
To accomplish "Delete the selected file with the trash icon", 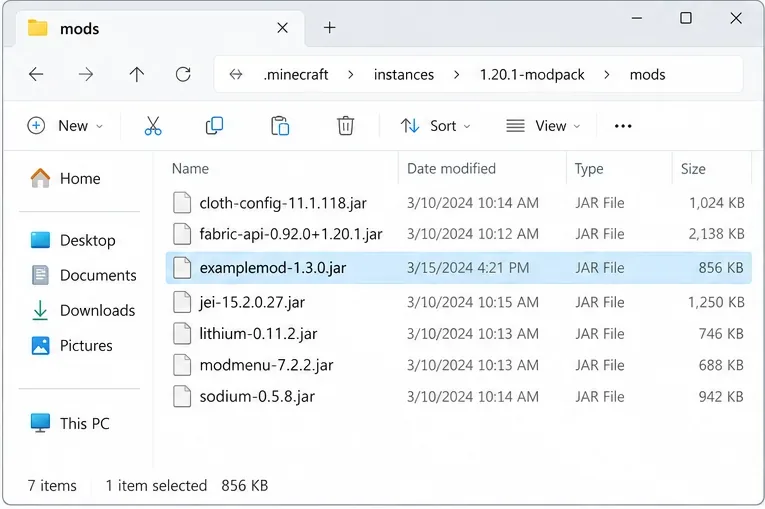I will pyautogui.click(x=345, y=126).
